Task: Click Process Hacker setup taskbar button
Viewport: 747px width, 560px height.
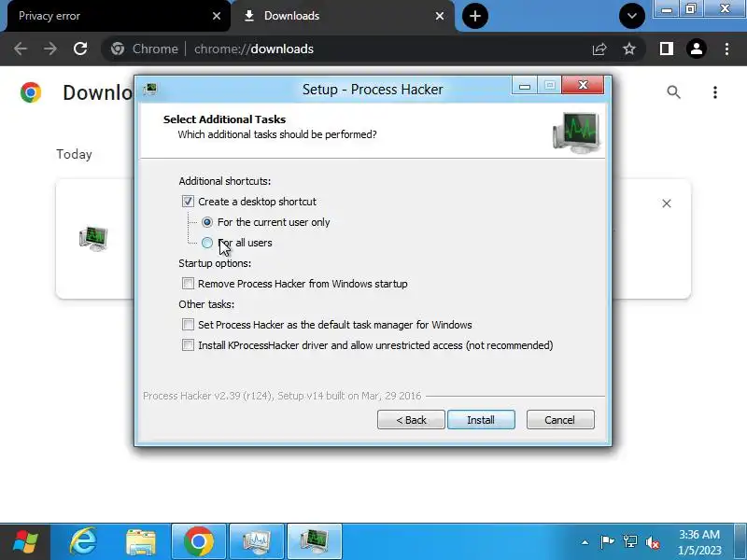Action: tap(315, 542)
